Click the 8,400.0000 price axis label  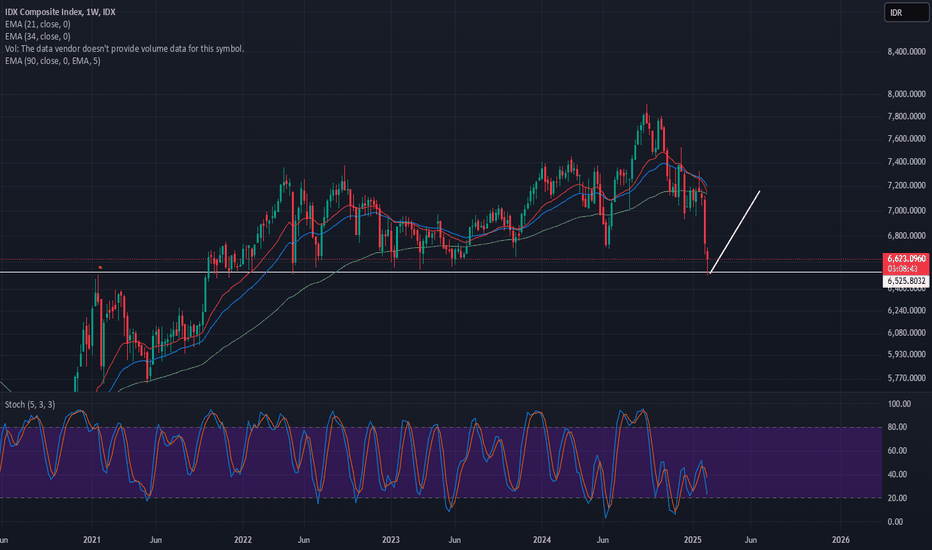tap(906, 52)
